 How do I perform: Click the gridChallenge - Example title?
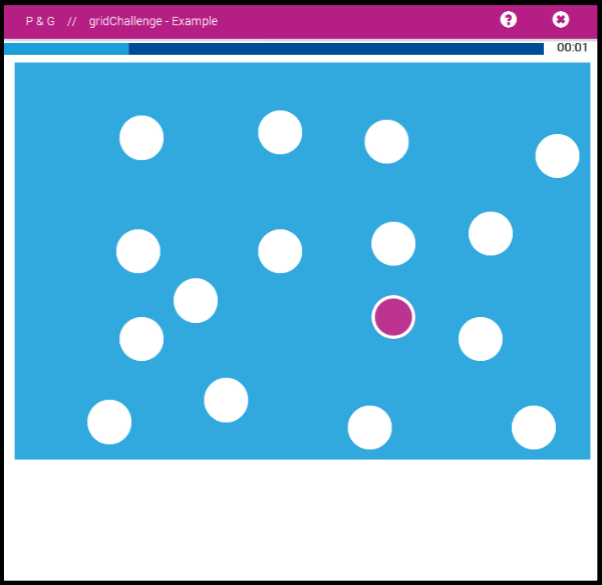(153, 21)
